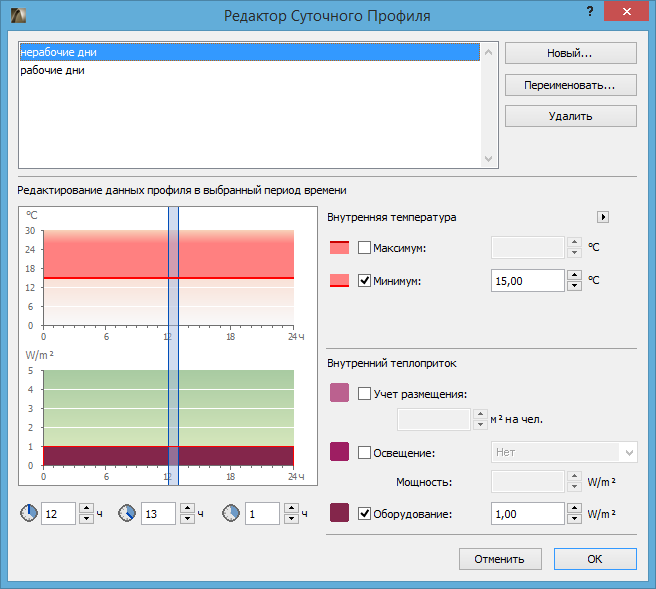The height and width of the screenshot is (589, 656).
Task: Click the Максимум color swatch
Action: point(339,247)
